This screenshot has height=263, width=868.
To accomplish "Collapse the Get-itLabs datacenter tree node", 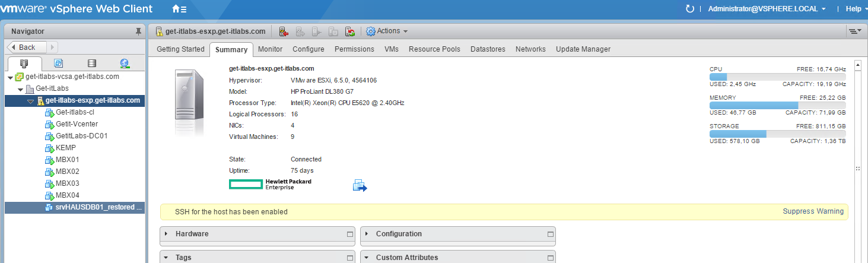I will click(x=20, y=88).
